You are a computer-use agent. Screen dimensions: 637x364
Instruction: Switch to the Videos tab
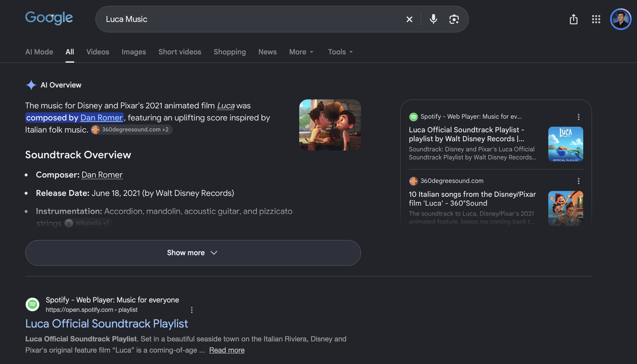click(98, 52)
